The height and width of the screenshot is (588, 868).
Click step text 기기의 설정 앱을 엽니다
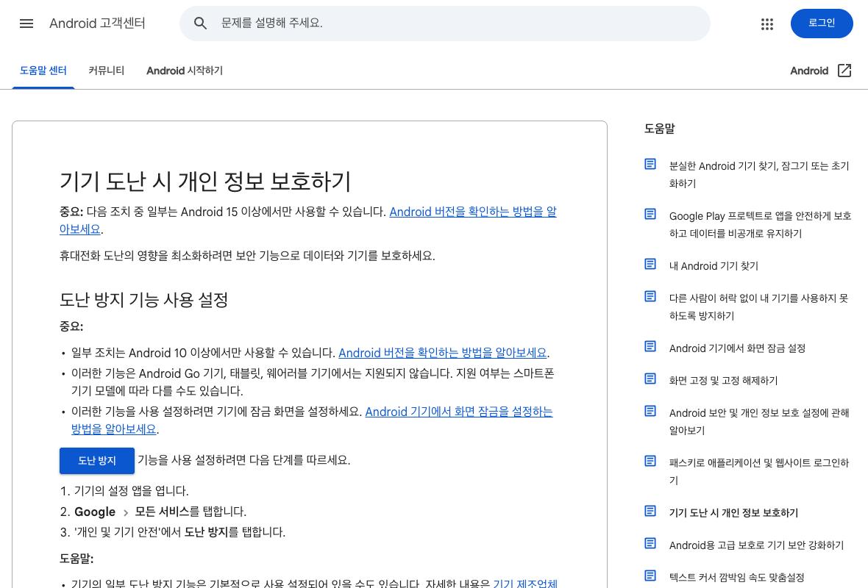point(131,491)
